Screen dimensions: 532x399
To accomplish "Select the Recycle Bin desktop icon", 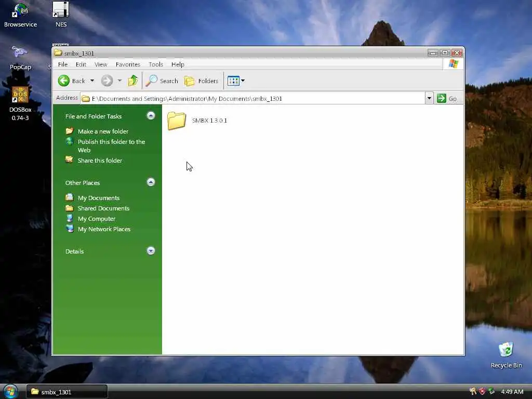I will tap(506, 355).
